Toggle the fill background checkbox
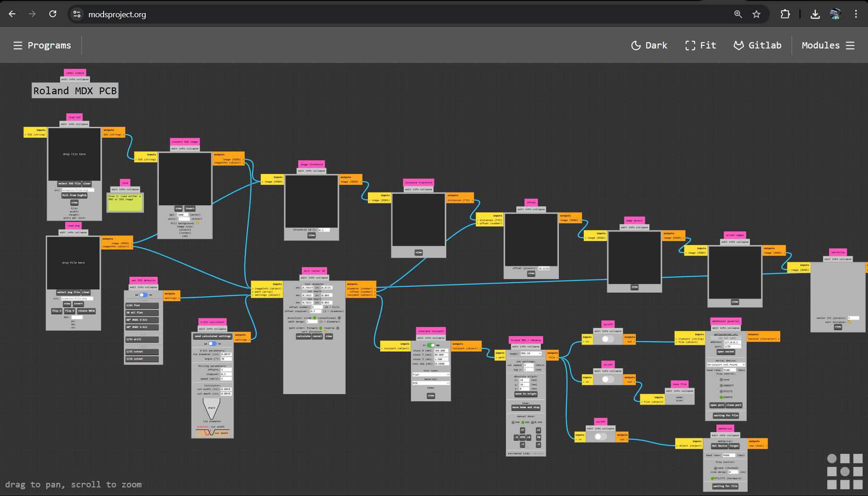Screen dimensions: 868x496 pyautogui.click(x=197, y=223)
